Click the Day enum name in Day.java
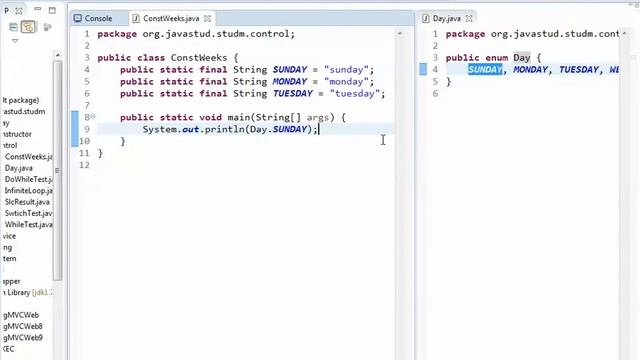The width and height of the screenshot is (640, 360). pyautogui.click(x=522, y=58)
